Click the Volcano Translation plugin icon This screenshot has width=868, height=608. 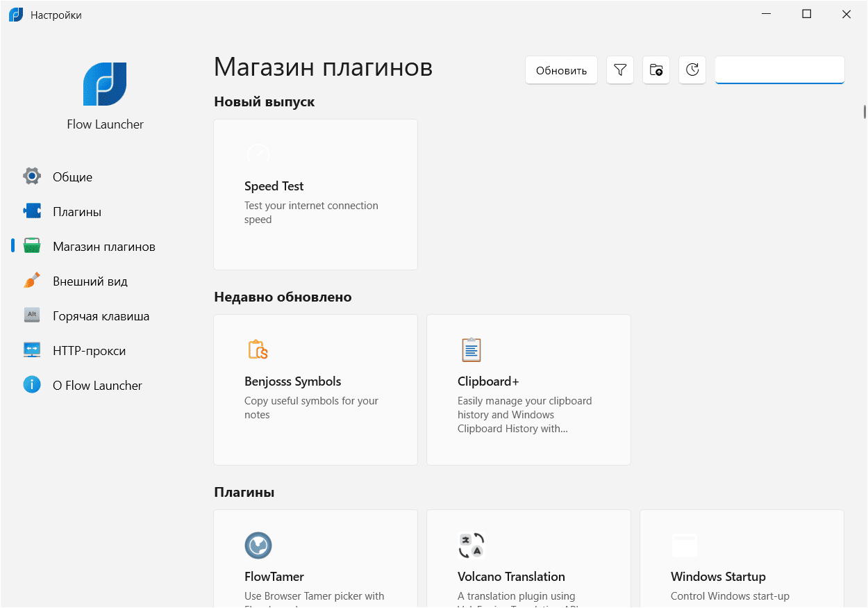[471, 545]
